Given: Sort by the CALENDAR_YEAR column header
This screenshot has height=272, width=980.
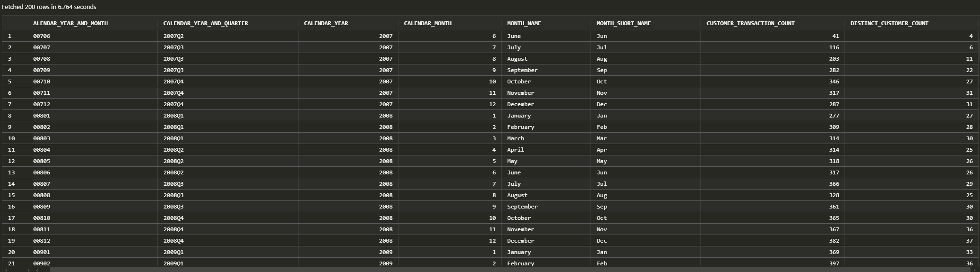Looking at the screenshot, I should coord(326,23).
